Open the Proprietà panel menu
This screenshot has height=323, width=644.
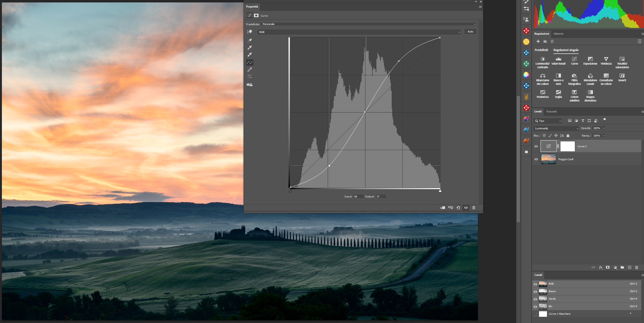tap(480, 7)
